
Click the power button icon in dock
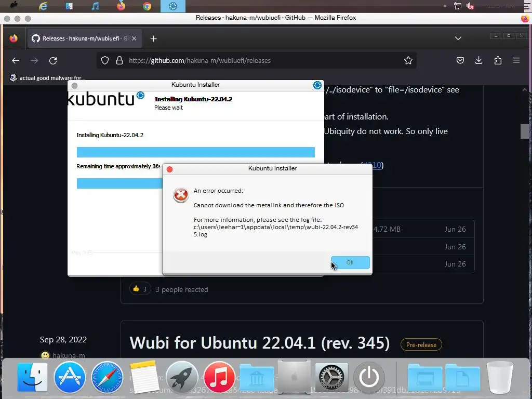pos(369,377)
